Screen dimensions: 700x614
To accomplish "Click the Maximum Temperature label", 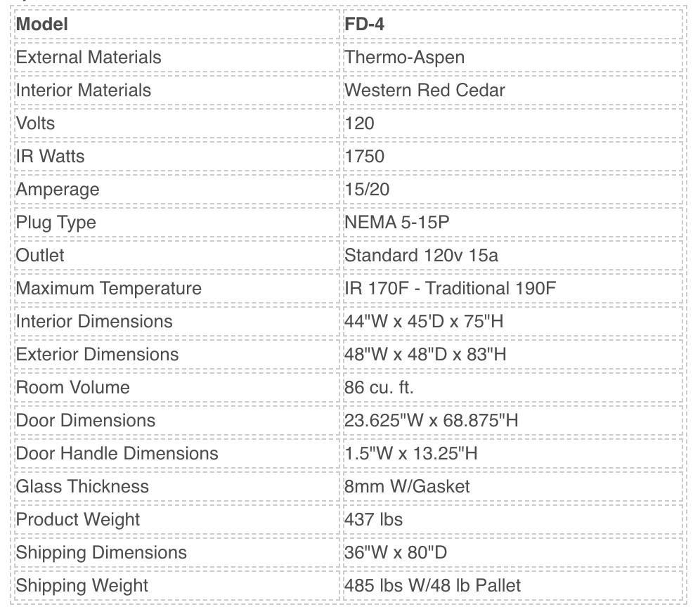I will point(108,288).
